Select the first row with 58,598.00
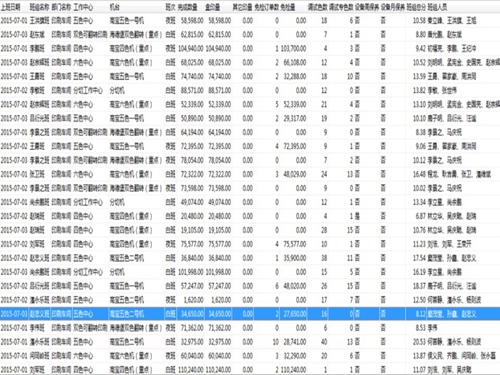The image size is (500, 375). 250,21
